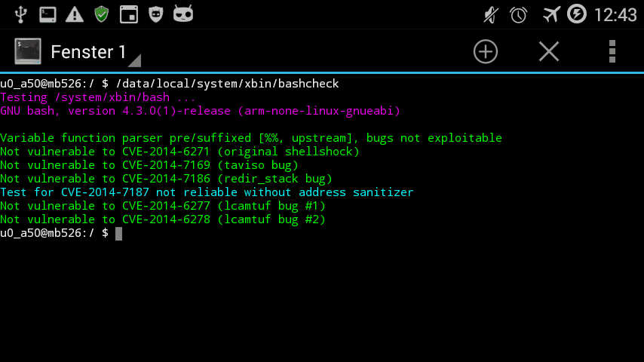This screenshot has width=644, height=362.
Task: Tap the alarm clock status icon
Action: click(518, 15)
